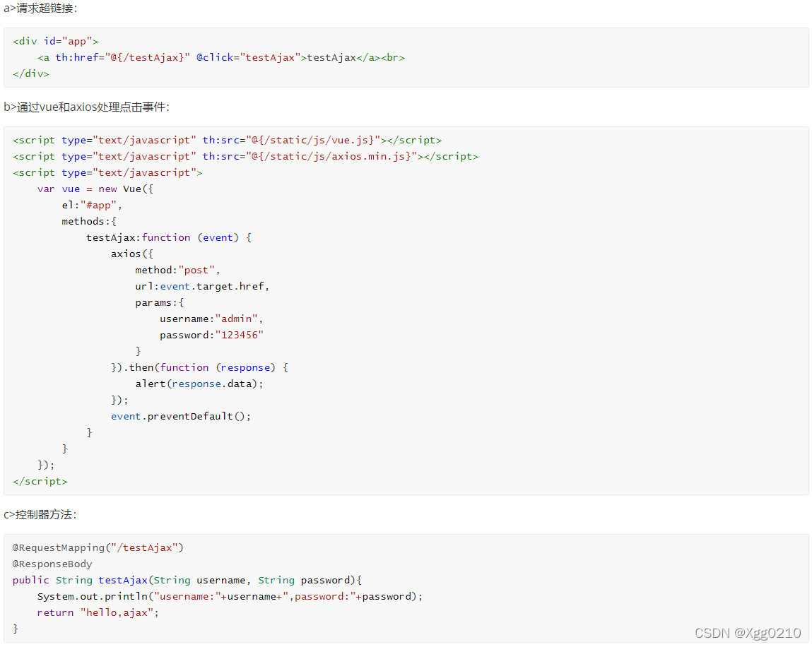Click the '<div id="app">' code line
The image size is (812, 647).
point(55,42)
